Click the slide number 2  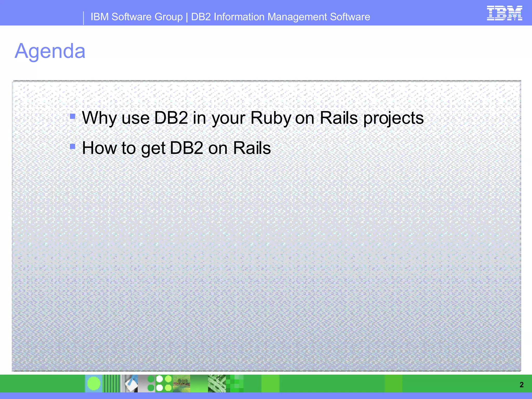[x=521, y=385]
